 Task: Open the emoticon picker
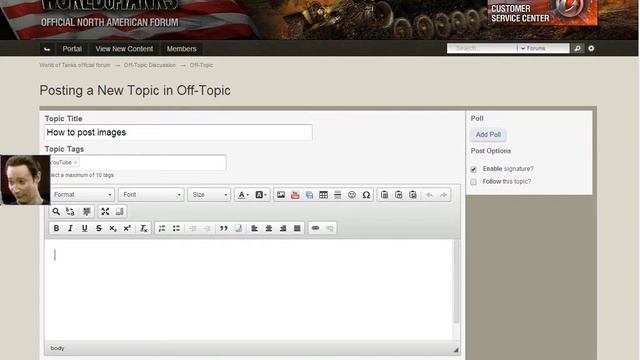(352, 195)
